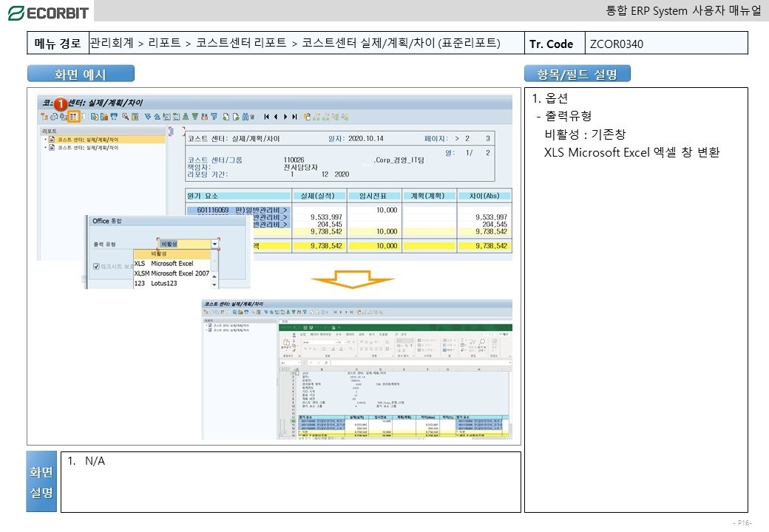
Task: Click the 9,533,997 value in 실제(실적) column
Action: click(x=326, y=217)
